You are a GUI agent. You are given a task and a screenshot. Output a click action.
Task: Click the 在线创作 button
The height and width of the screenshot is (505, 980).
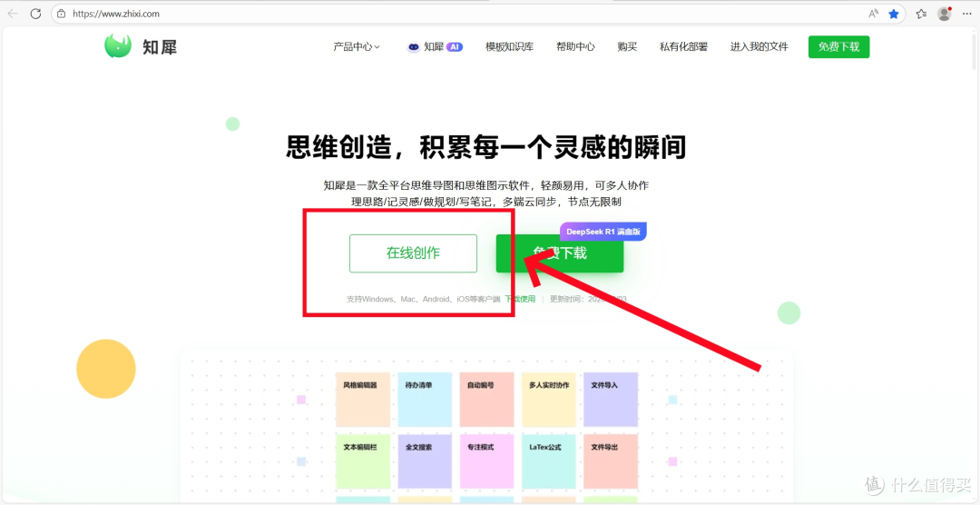click(413, 253)
